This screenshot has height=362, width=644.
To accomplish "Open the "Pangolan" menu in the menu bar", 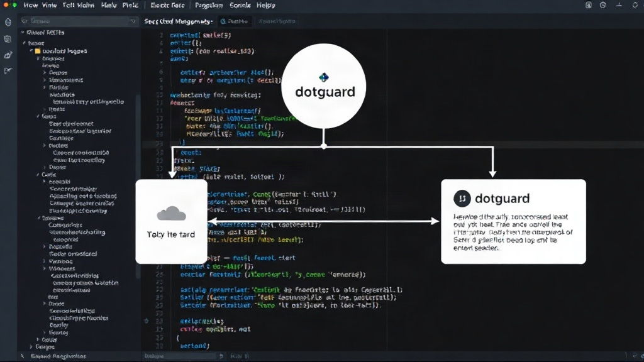I will click(209, 5).
